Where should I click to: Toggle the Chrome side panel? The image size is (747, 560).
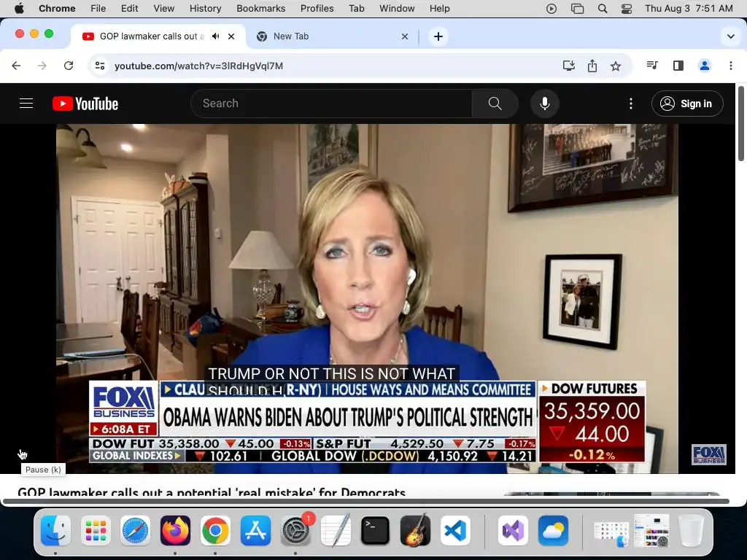coord(678,66)
